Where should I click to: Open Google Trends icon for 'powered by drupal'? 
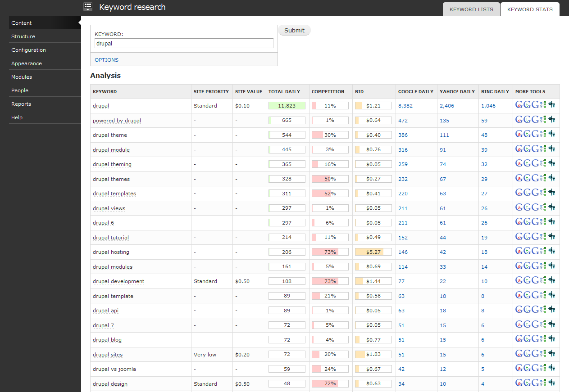527,120
